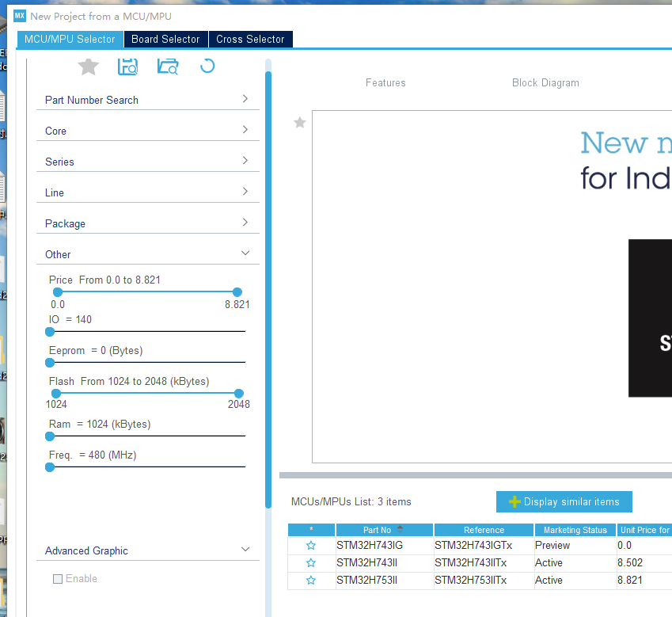Switch to the Board Selector tab
This screenshot has height=617, width=672.
point(166,39)
